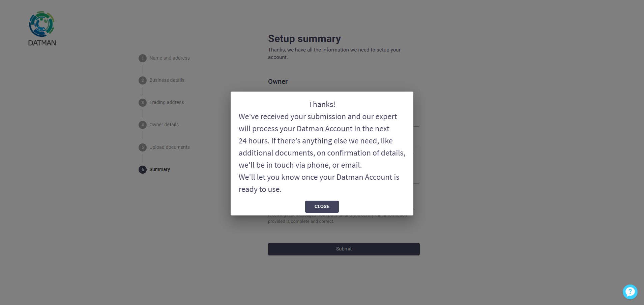Open the help chat bubble icon

click(x=630, y=292)
